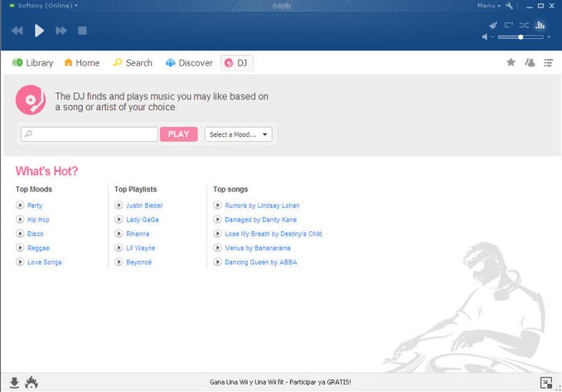The height and width of the screenshot is (392, 562).
Task: Switch to the Discover tab
Action: [189, 63]
